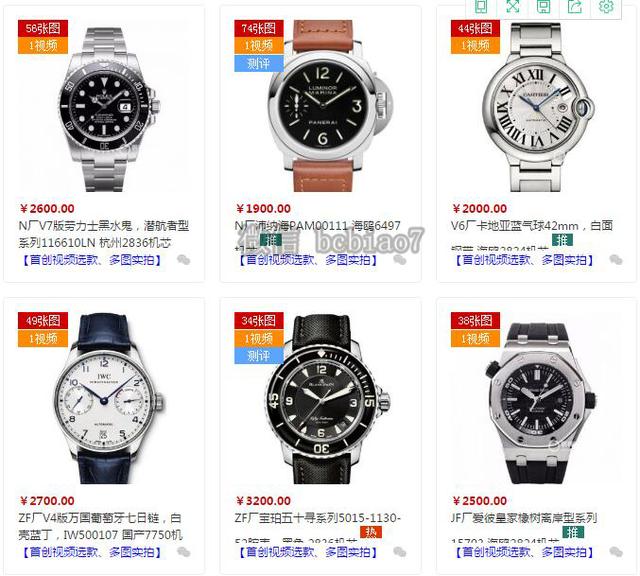The width and height of the screenshot is (640, 576).
Task: Click the share arrow toolbar icon
Action: [x=575, y=6]
